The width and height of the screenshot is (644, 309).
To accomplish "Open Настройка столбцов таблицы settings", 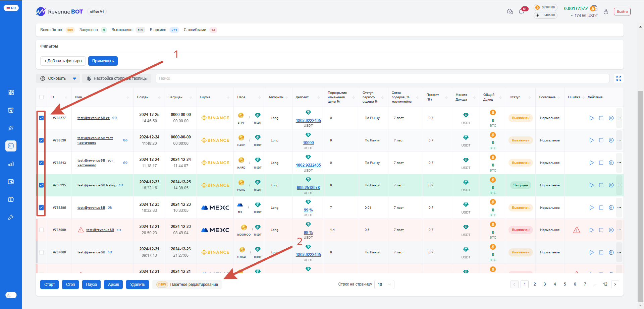I will click(x=117, y=78).
